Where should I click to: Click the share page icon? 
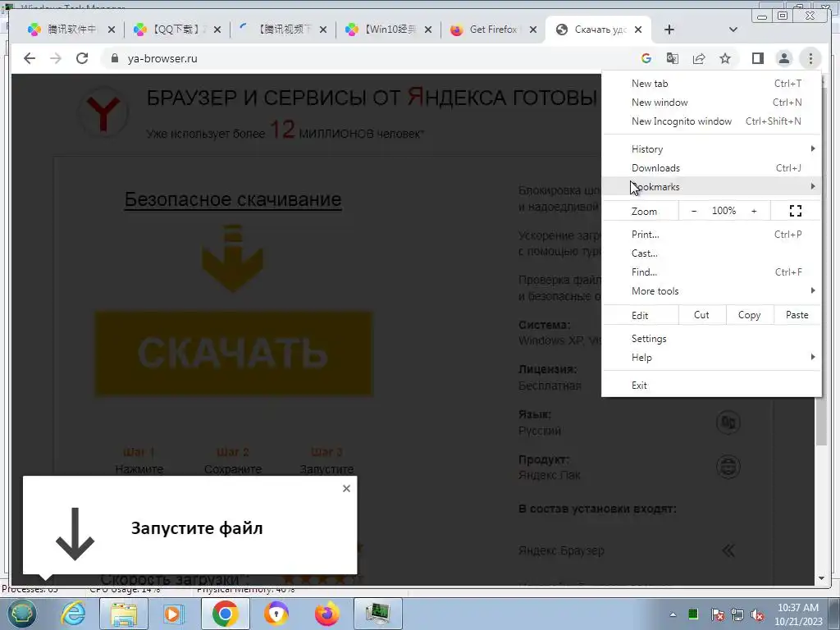699,58
